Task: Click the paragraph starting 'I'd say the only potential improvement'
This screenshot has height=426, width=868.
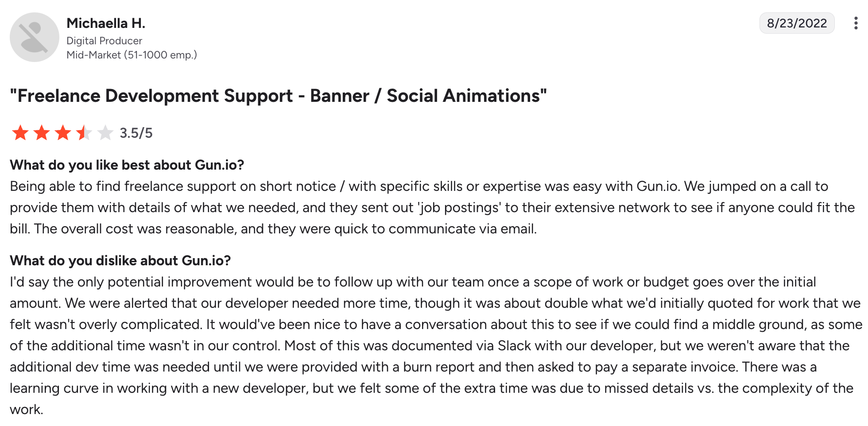Action: point(436,345)
